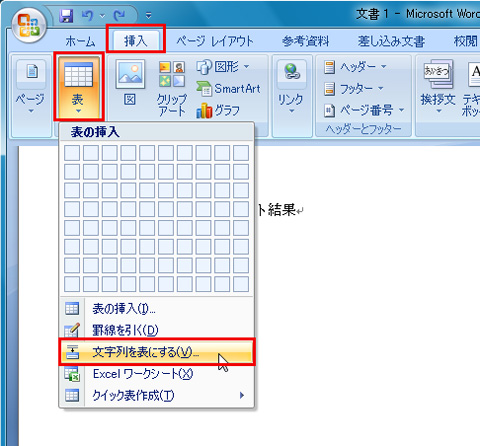Open the ページ button dropdown

(x=31, y=87)
